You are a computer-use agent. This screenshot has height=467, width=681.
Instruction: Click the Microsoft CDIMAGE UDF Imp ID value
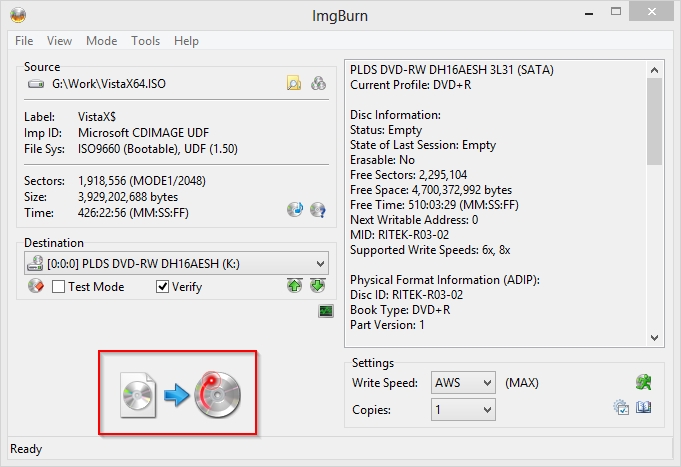tap(143, 132)
